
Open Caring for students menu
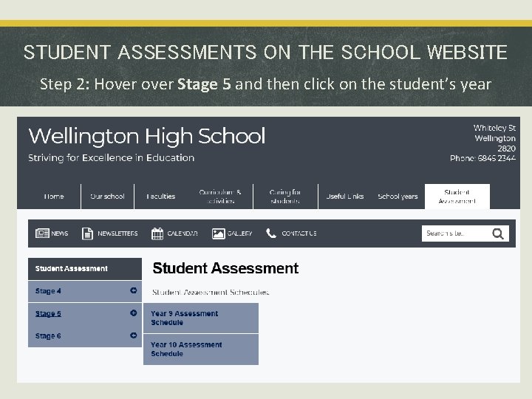coord(285,197)
